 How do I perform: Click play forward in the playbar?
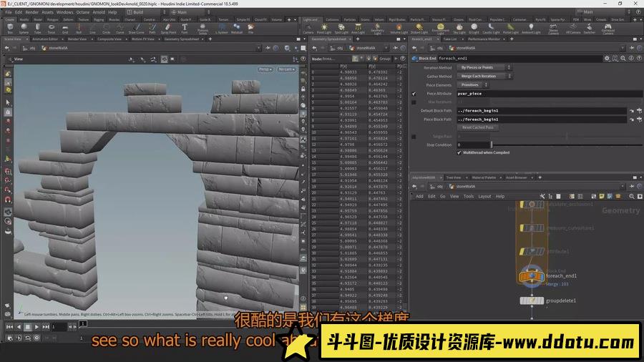[x=36, y=327]
